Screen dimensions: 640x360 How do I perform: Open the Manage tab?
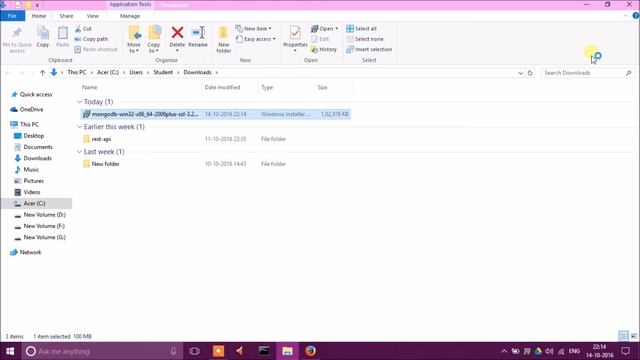pos(130,16)
